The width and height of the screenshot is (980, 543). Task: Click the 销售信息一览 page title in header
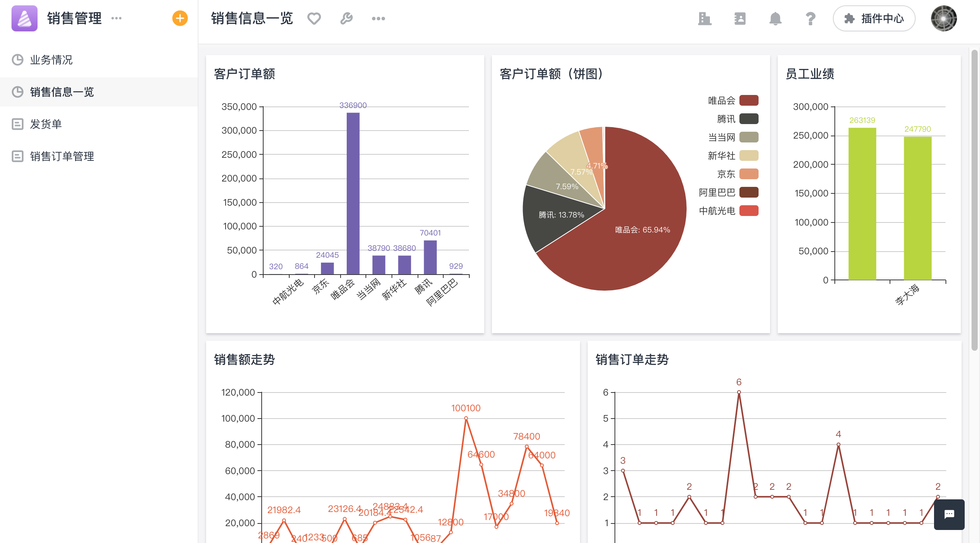tap(252, 18)
